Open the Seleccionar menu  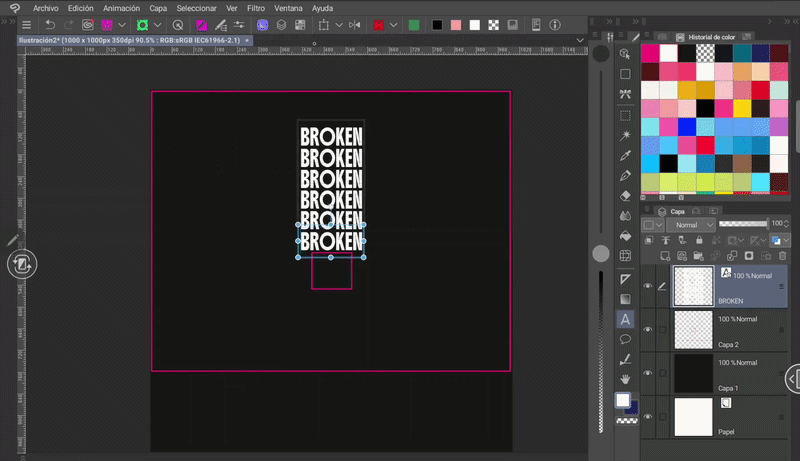pos(196,7)
